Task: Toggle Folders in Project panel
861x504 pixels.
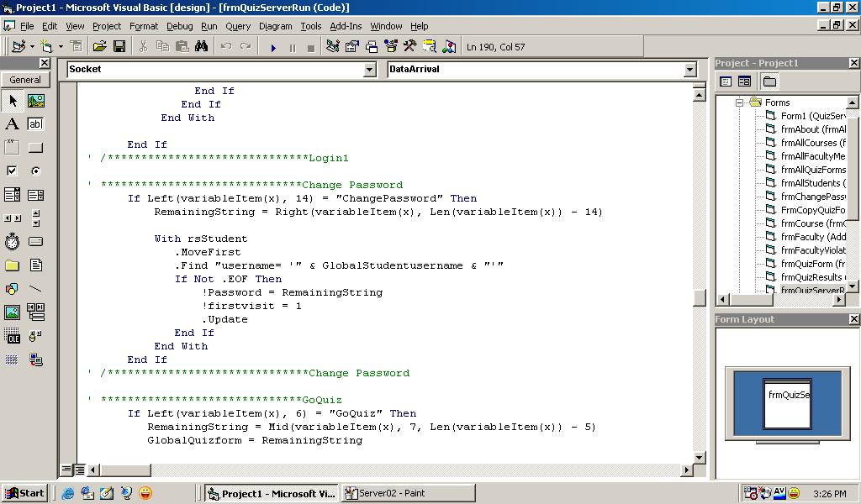Action: click(770, 81)
